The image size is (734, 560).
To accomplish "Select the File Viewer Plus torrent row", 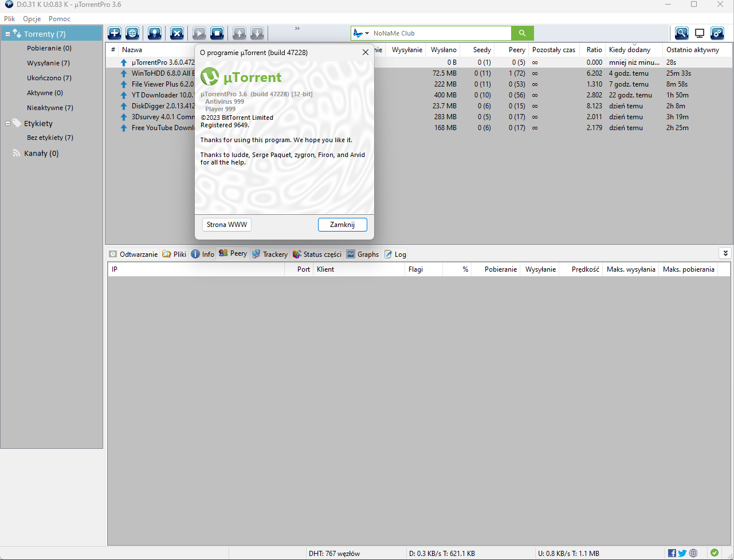I will (x=419, y=84).
